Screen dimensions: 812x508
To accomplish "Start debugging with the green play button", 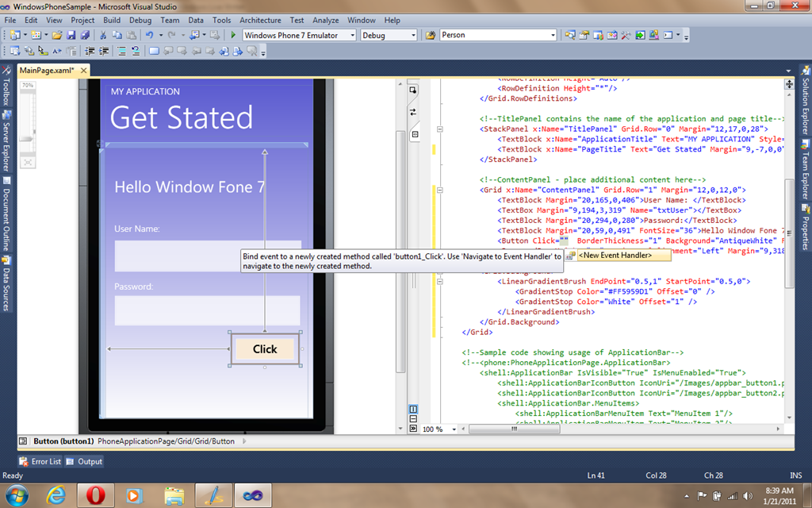I will 233,35.
